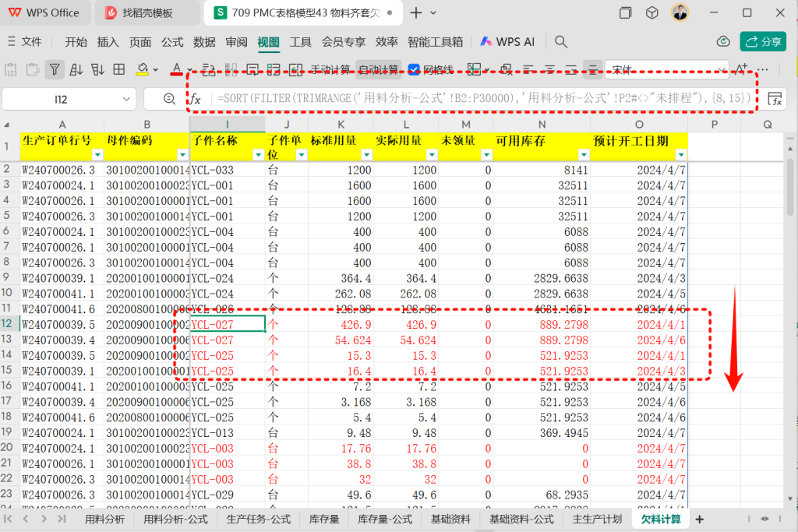
Task: Open filter dropdown for 子件名称 column
Action: 258,155
